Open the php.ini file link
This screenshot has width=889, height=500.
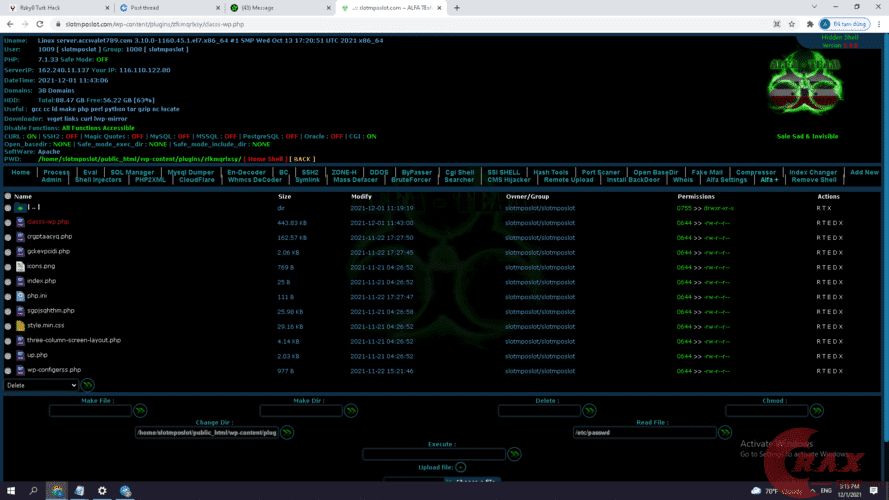[x=38, y=297]
